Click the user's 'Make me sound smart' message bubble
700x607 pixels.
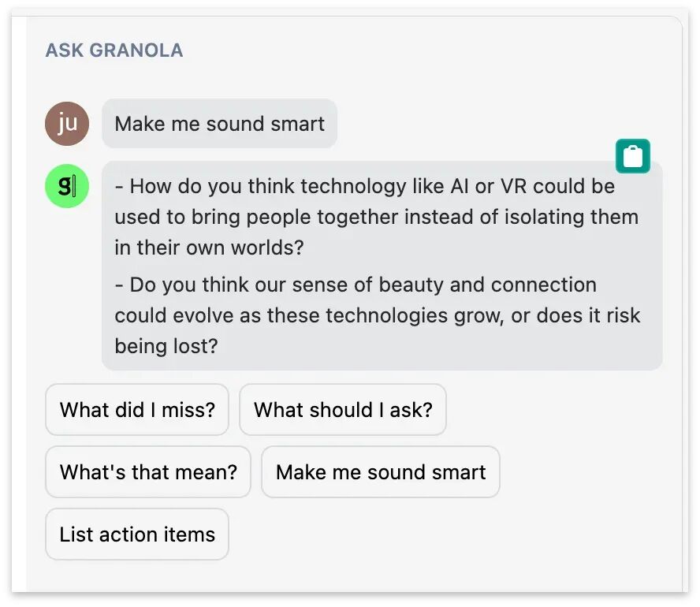point(219,124)
